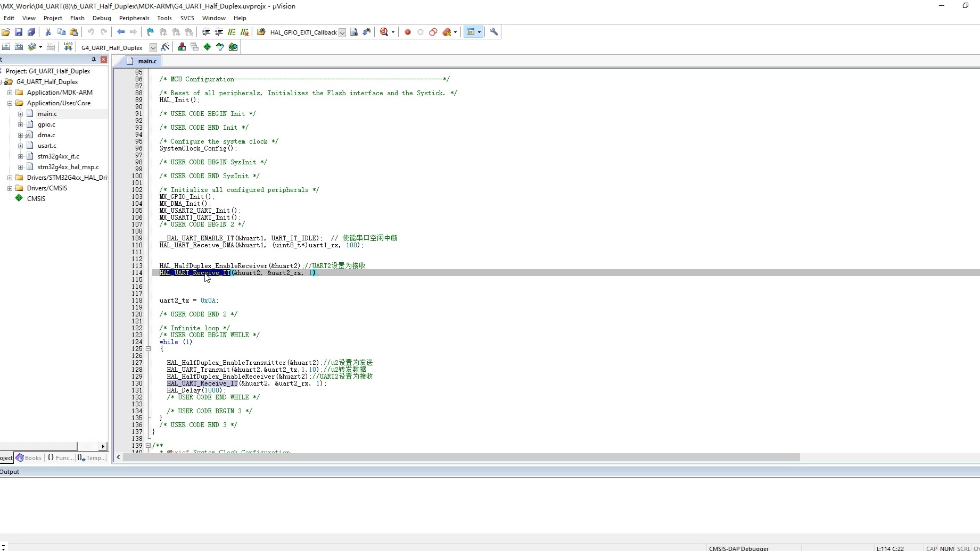This screenshot has height=551, width=980.
Task: Expand usart.c dependencies
Action: [20, 146]
